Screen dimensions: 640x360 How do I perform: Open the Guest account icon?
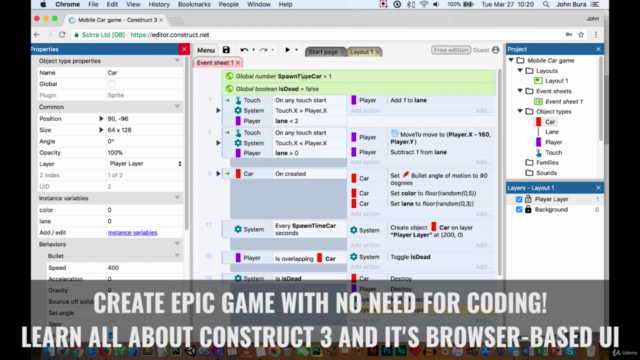[496, 50]
